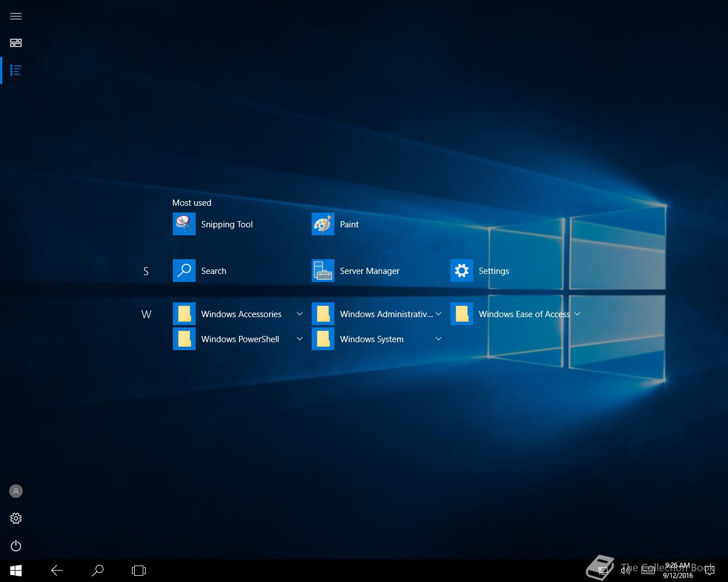
Task: Open Server Manager tile icon
Action: pyautogui.click(x=323, y=271)
